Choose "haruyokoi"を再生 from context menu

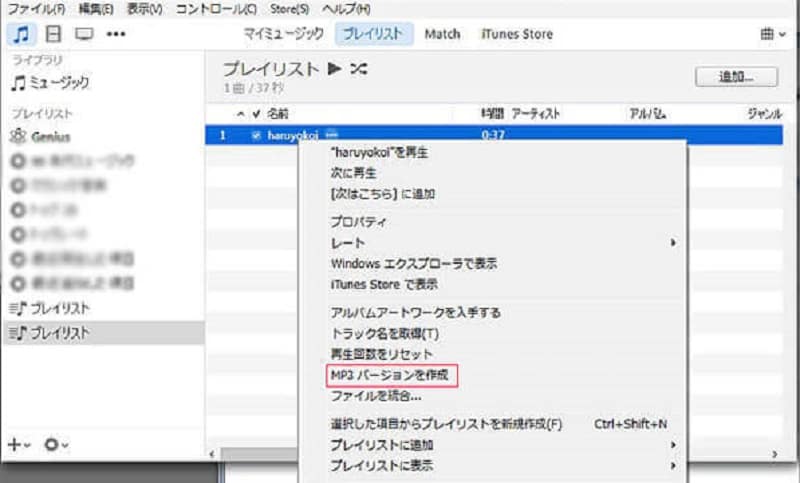coord(379,152)
